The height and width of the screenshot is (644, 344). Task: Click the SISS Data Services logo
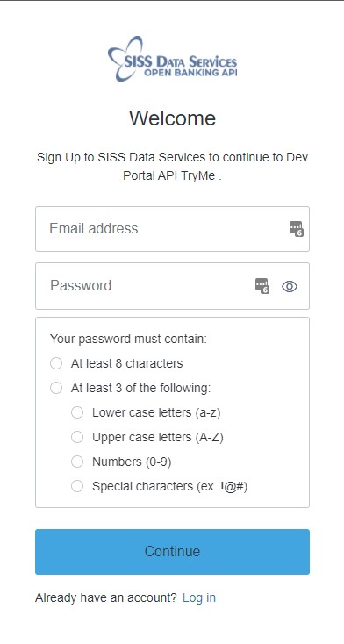[172, 59]
